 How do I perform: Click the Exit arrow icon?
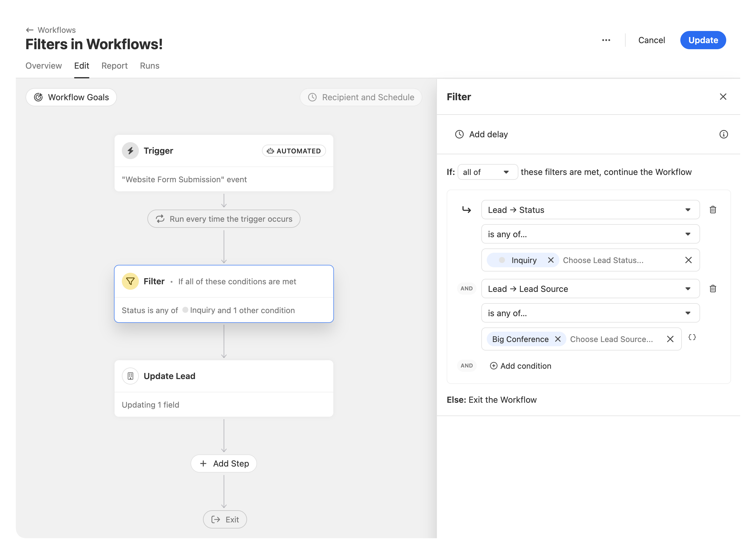pos(216,519)
